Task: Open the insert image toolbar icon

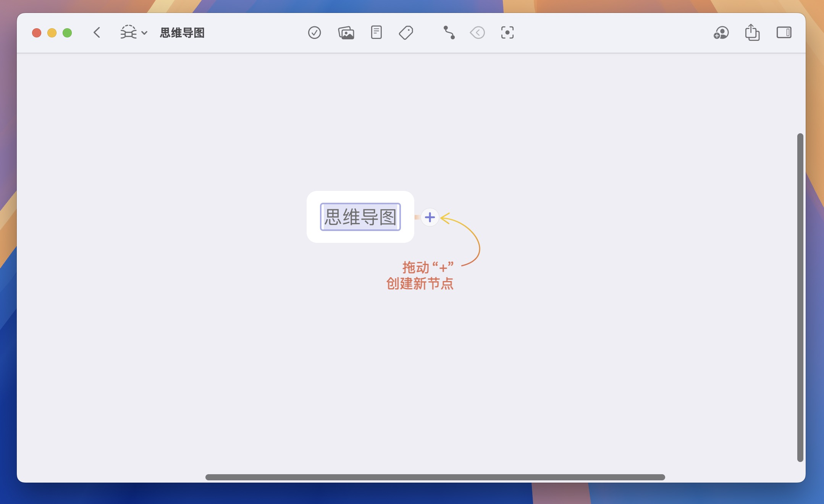Action: (x=346, y=33)
